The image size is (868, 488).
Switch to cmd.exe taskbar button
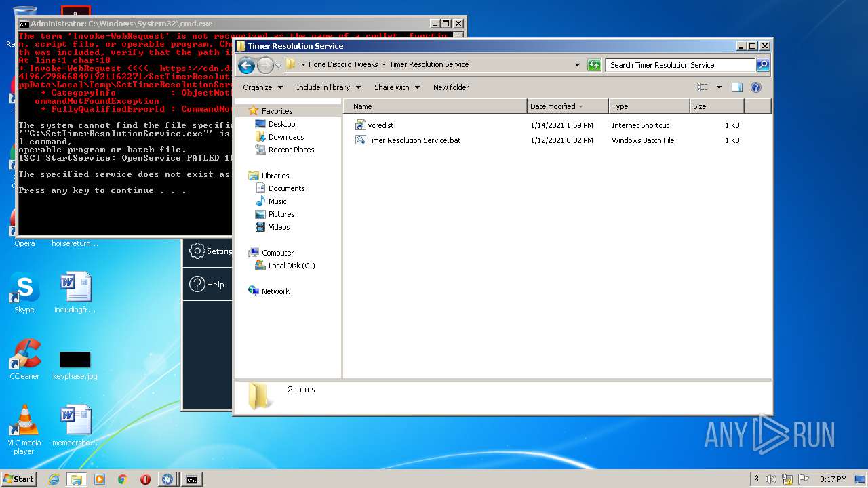point(192,479)
